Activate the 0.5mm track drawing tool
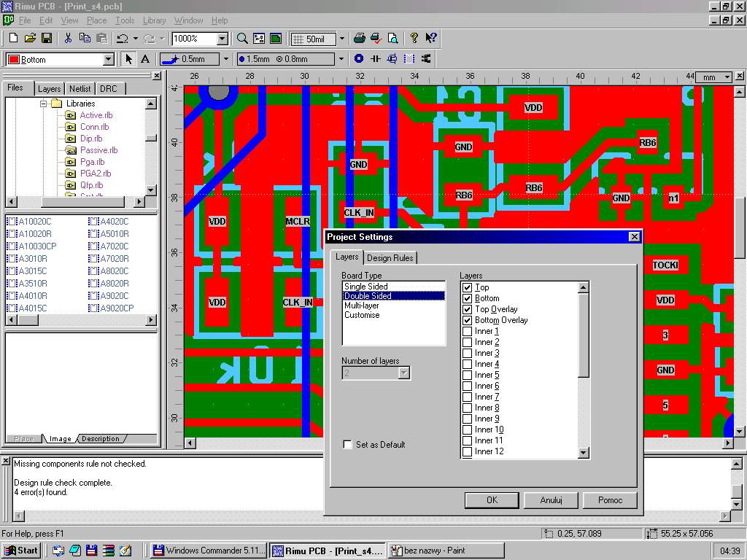Viewport: 747px width, 560px height. (190, 59)
